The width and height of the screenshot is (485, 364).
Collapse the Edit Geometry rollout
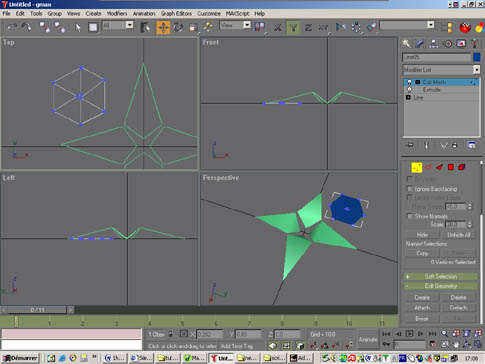pos(441,286)
